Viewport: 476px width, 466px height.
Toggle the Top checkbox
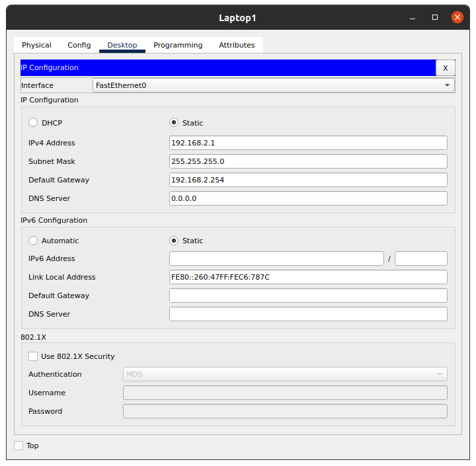tap(19, 446)
